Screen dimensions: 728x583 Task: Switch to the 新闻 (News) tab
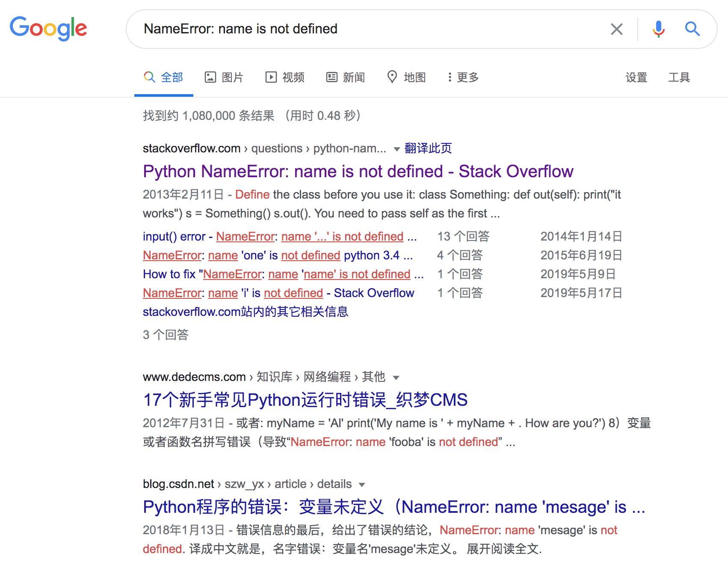(346, 77)
